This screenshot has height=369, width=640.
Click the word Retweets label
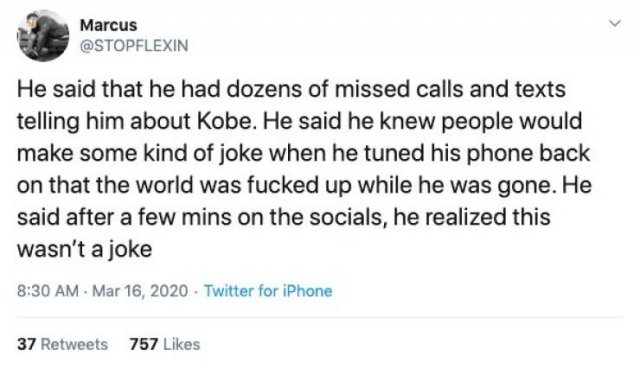[74, 344]
